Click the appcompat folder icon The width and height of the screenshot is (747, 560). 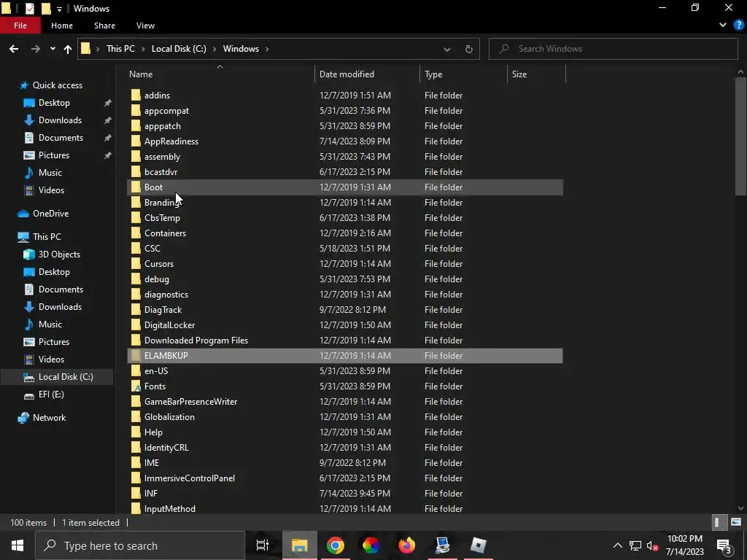[136, 111]
